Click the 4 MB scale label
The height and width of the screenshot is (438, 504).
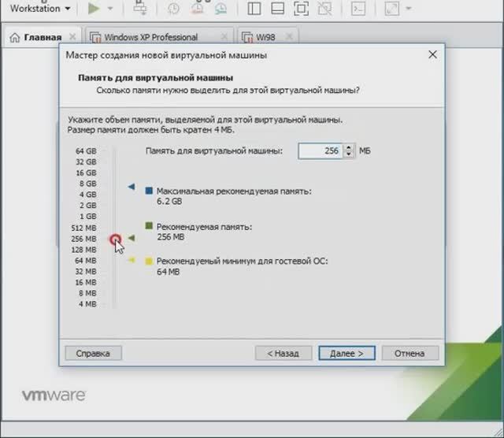point(87,304)
